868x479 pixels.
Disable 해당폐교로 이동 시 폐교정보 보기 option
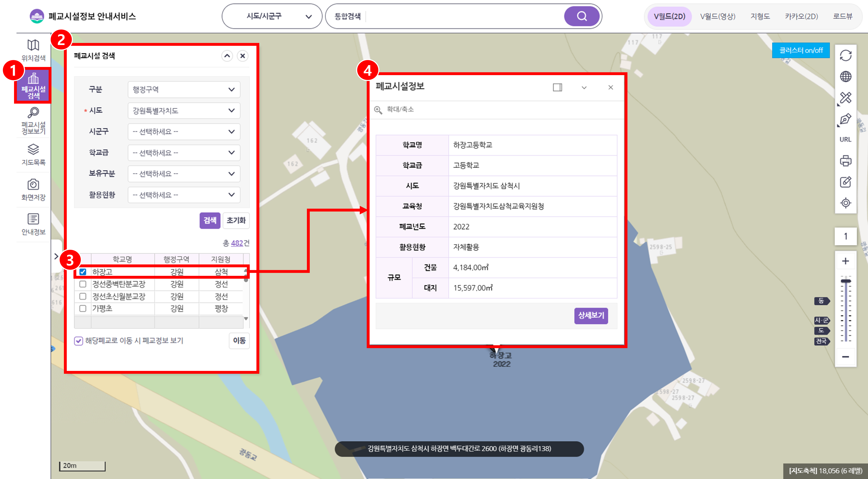click(x=78, y=341)
